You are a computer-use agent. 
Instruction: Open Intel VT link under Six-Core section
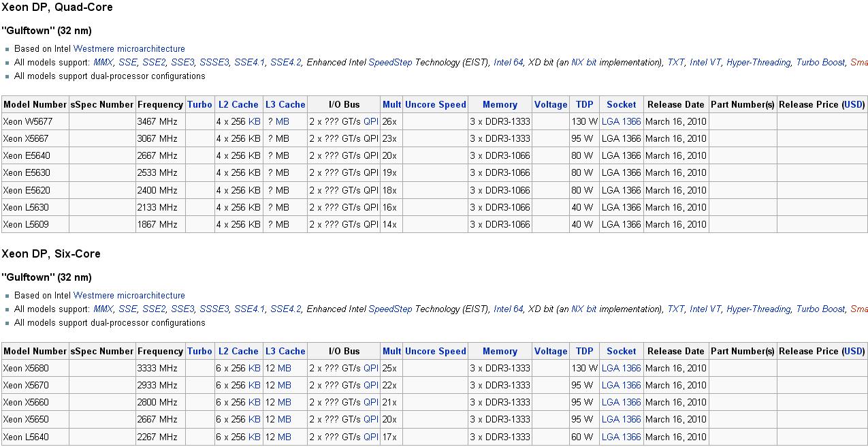pos(705,309)
